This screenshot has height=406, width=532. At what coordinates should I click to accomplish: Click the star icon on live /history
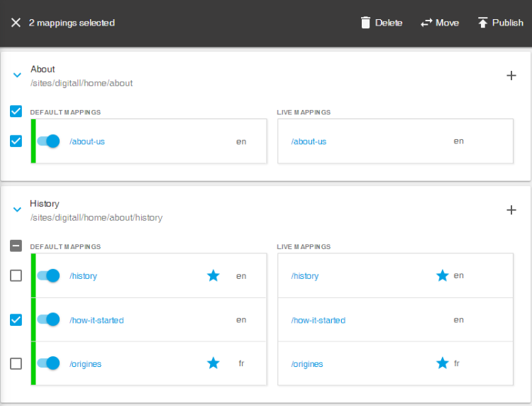(443, 275)
